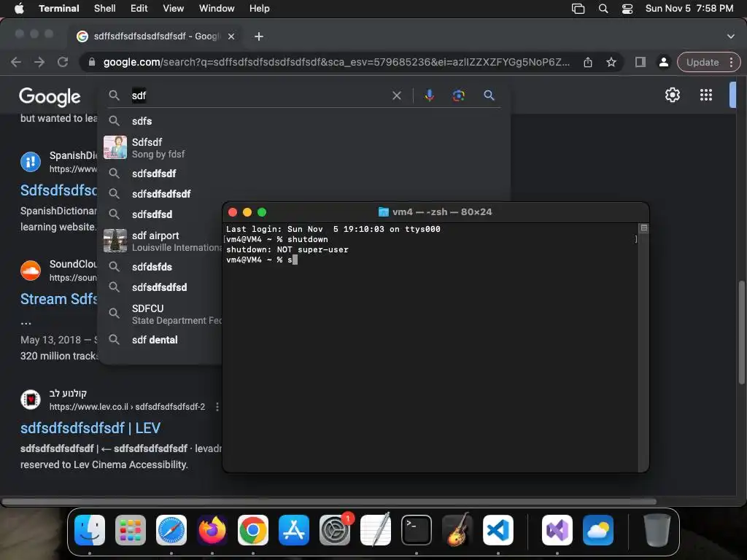Click the Lev cinema site favicon
Image resolution: width=747 pixels, height=560 pixels.
coord(31,400)
